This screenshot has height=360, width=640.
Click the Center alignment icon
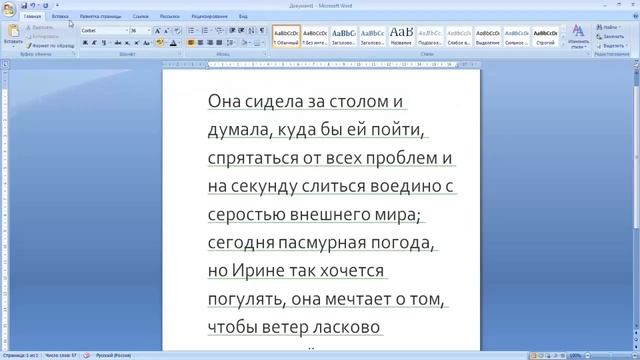click(x=200, y=42)
